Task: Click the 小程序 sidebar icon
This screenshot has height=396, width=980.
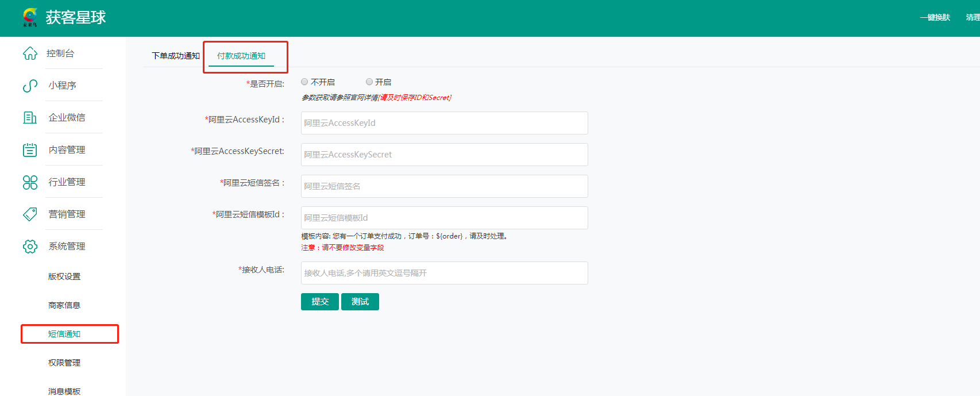Action: (x=30, y=86)
